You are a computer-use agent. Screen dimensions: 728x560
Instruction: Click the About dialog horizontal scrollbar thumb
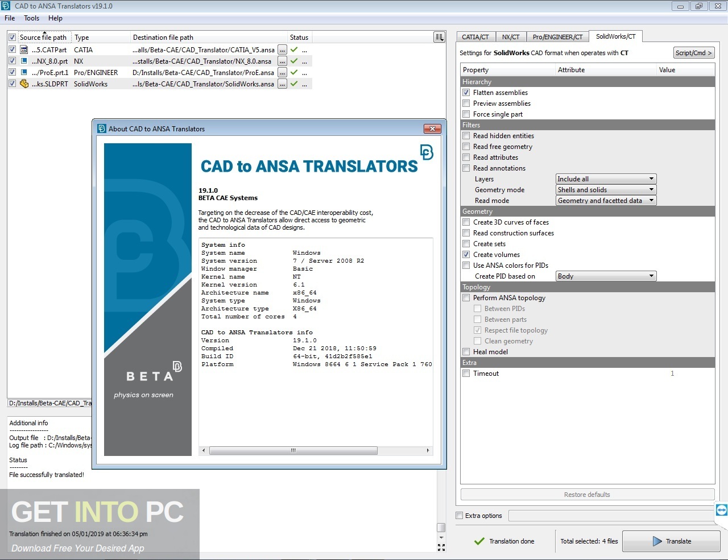pos(293,450)
